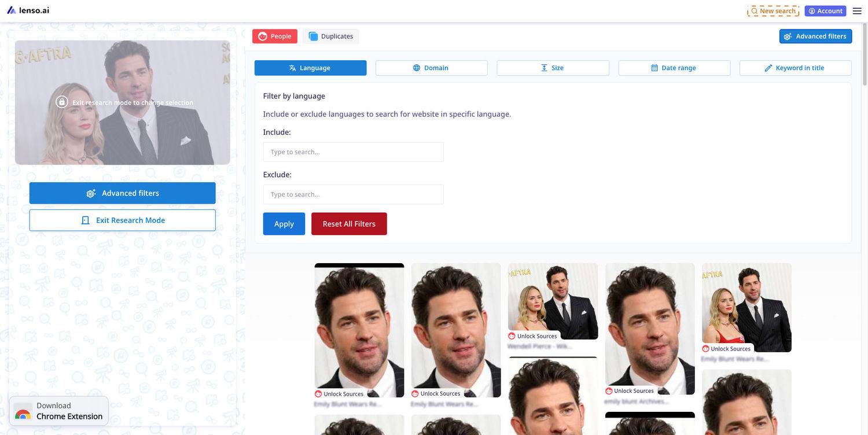The height and width of the screenshot is (435, 868).
Task: Click the Exit Research Mode icon
Action: 84,220
